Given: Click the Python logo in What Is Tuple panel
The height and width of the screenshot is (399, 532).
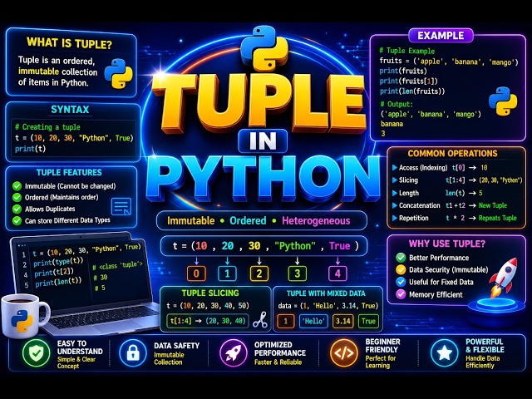Looking at the screenshot, I should (118, 74).
